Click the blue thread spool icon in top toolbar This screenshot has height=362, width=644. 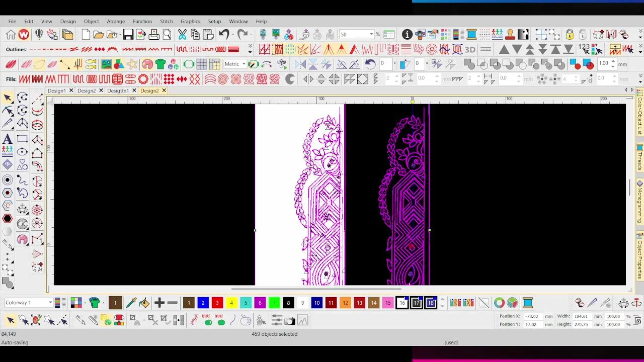point(471,34)
